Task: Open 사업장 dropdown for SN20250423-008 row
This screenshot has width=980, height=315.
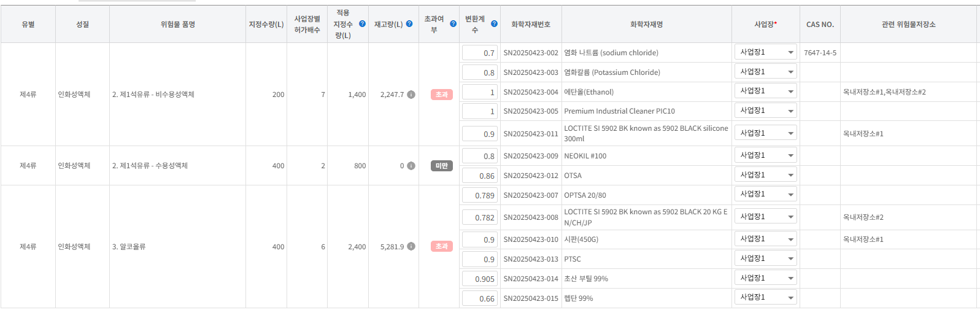Action: [x=766, y=217]
